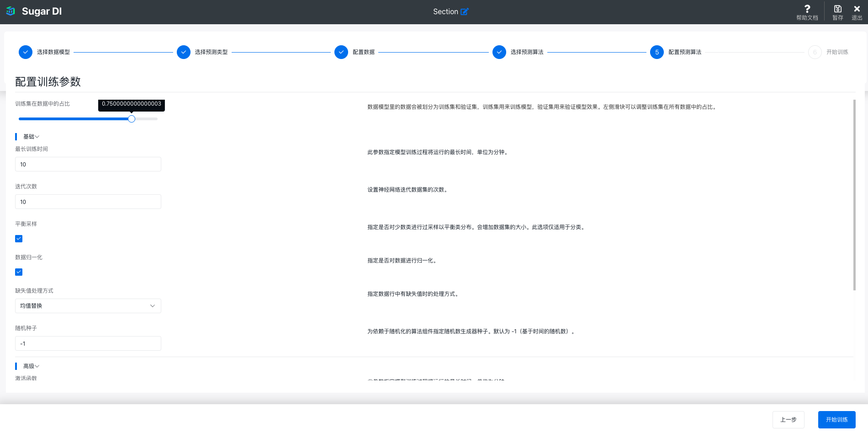Click slider tooltip value 0.7500000000000003

click(132, 104)
